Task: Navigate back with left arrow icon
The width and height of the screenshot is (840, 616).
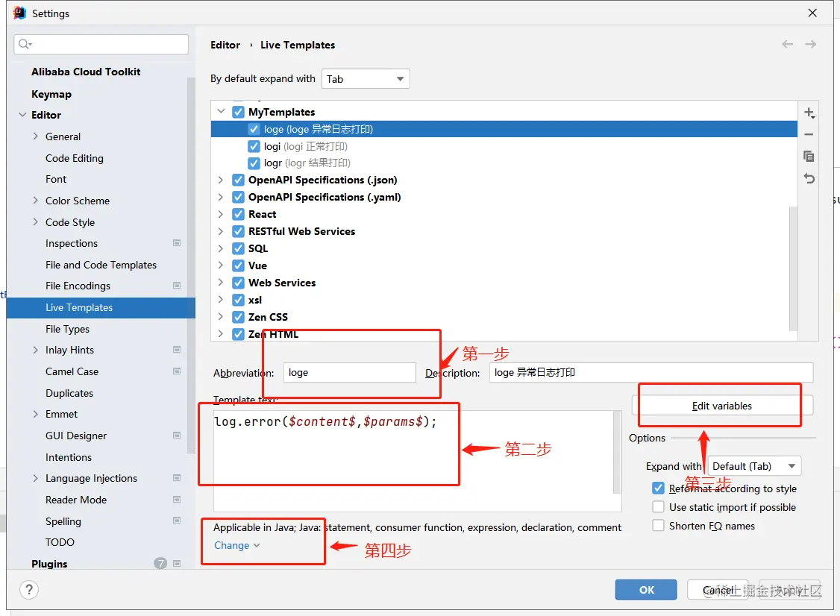Action: [787, 45]
